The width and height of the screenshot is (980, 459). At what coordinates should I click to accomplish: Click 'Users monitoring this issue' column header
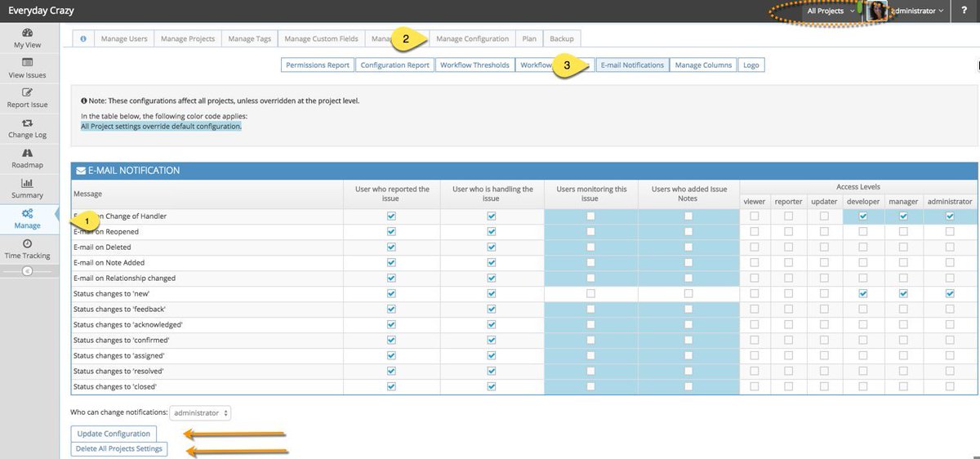[x=590, y=194]
